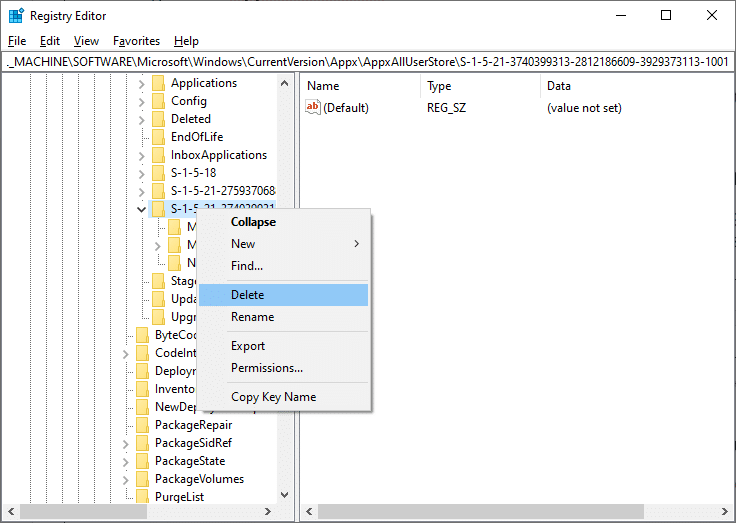Click the PackageState folder icon
The image size is (736, 523).
pos(143,461)
